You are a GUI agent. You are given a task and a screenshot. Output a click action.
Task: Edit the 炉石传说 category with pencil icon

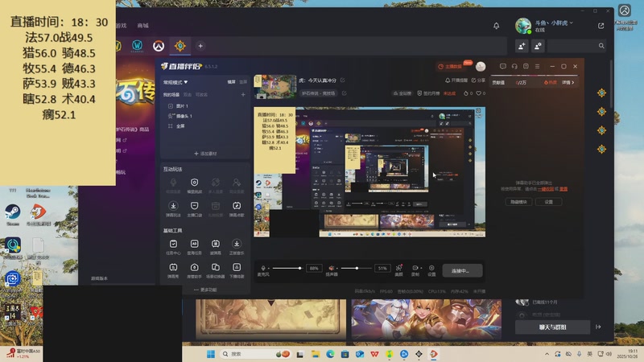tap(345, 93)
